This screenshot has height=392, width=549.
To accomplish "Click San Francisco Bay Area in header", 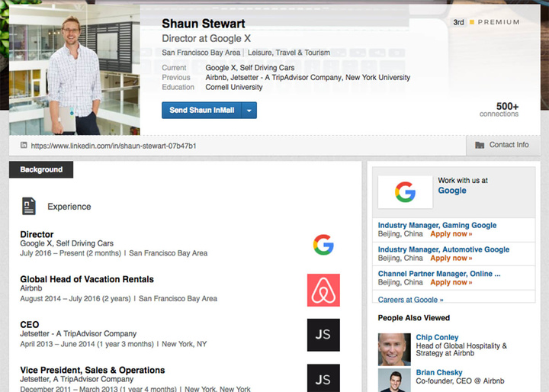I will coord(201,53).
